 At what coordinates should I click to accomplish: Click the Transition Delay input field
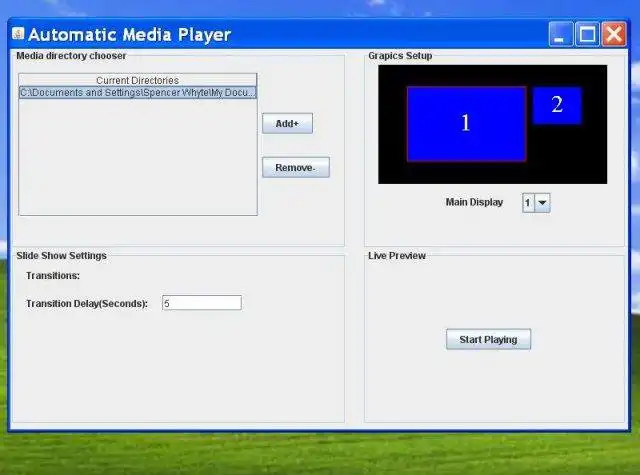[x=202, y=303]
